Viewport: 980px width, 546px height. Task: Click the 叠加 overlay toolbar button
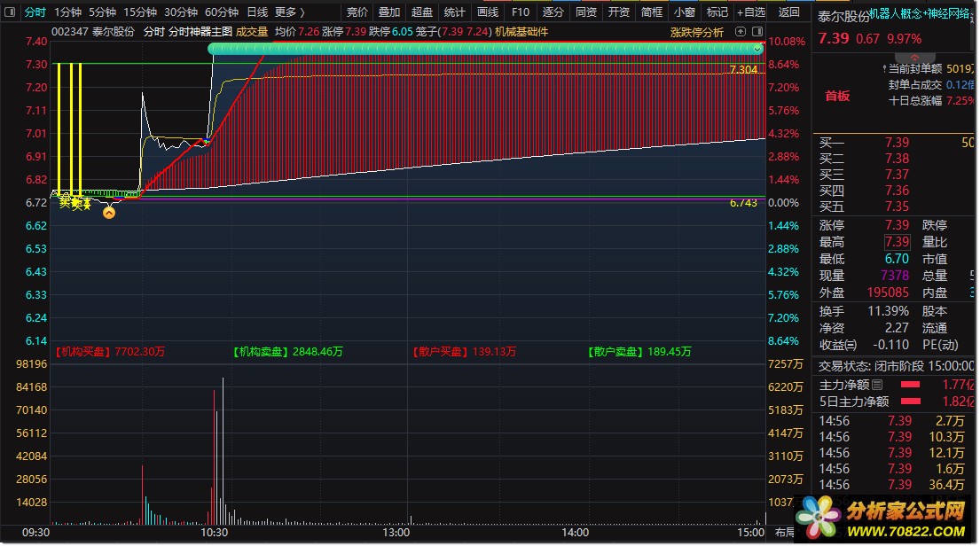388,12
